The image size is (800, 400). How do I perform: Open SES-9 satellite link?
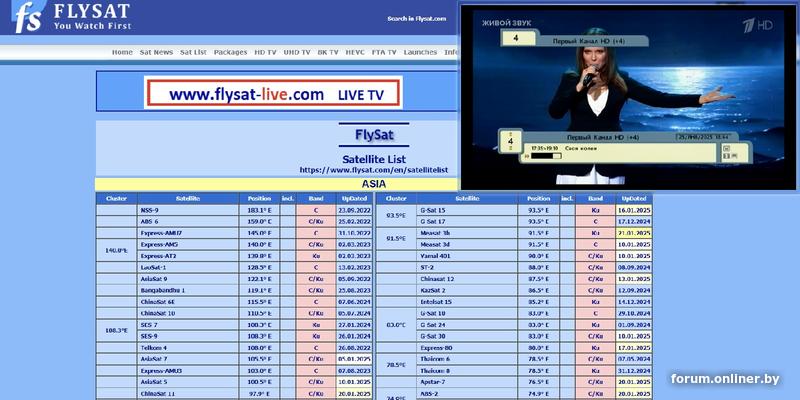(149, 336)
